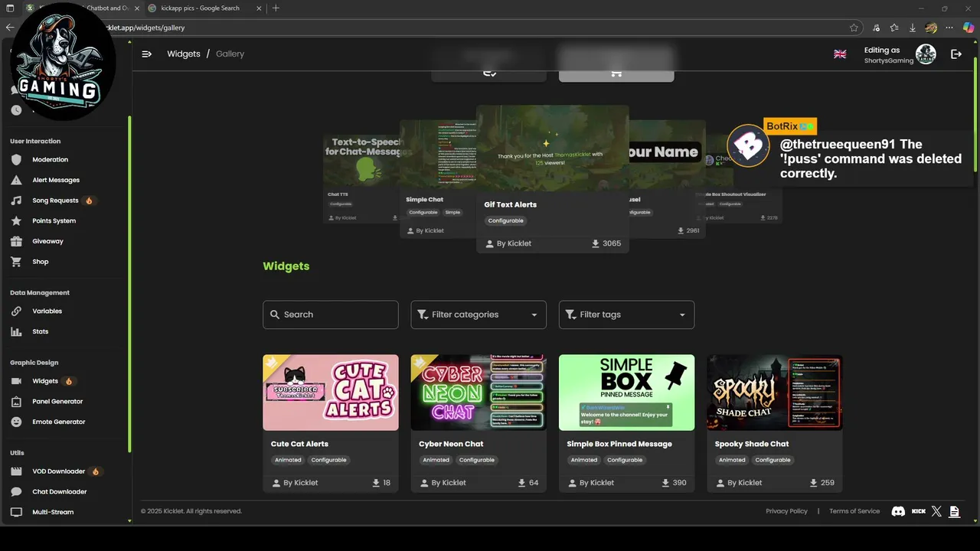Click the Configurable tag on Cyber Neon Chat

[477, 460]
